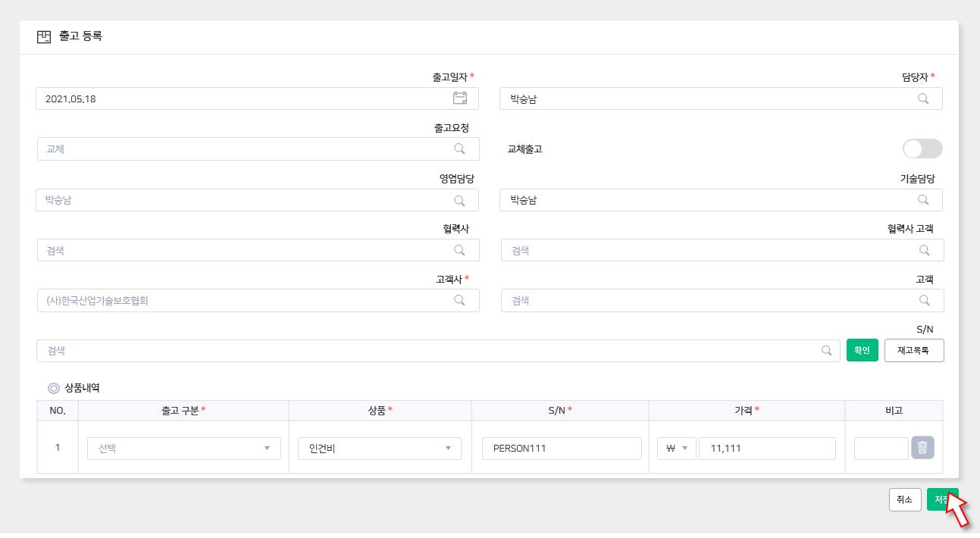Click the search icon in S/N search field
This screenshot has width=980, height=538.
click(x=827, y=351)
